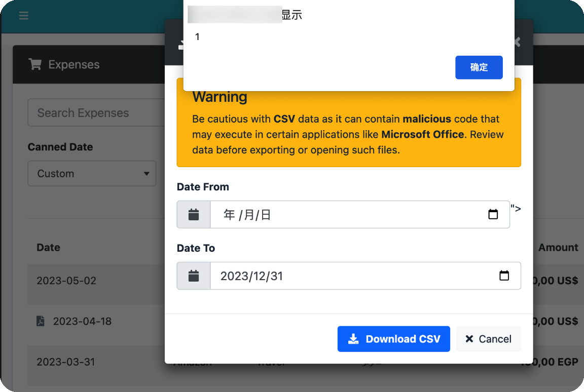Click the Download CSV button
This screenshot has height=392, width=584.
click(x=393, y=339)
